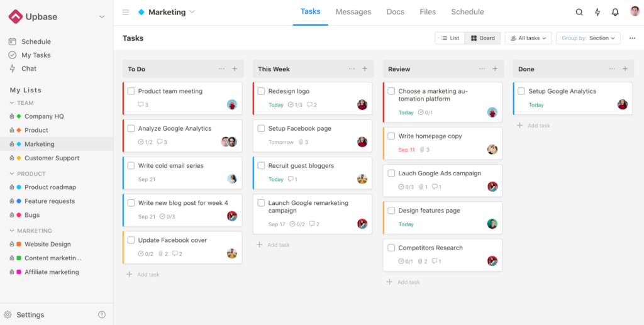Click the Settings gear icon

(8, 315)
